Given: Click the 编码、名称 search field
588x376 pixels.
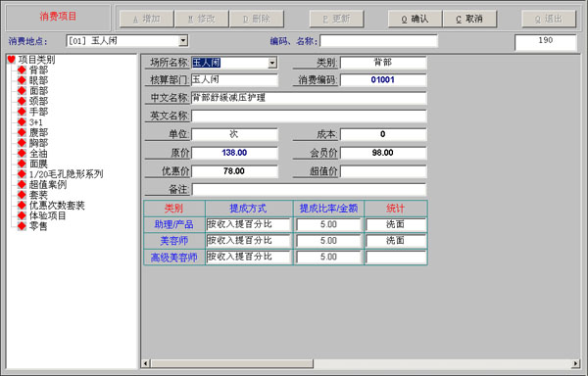Looking at the screenshot, I should pos(378,41).
